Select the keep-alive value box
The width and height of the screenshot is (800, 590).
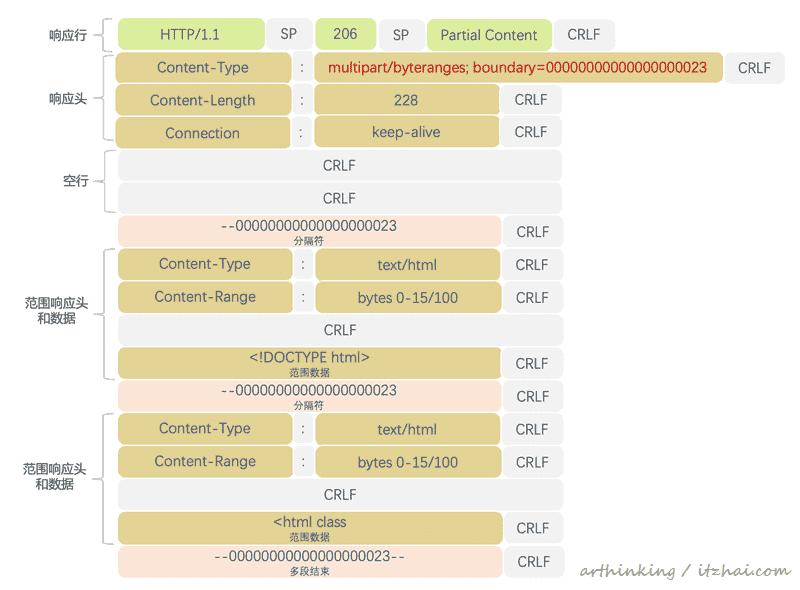(406, 132)
